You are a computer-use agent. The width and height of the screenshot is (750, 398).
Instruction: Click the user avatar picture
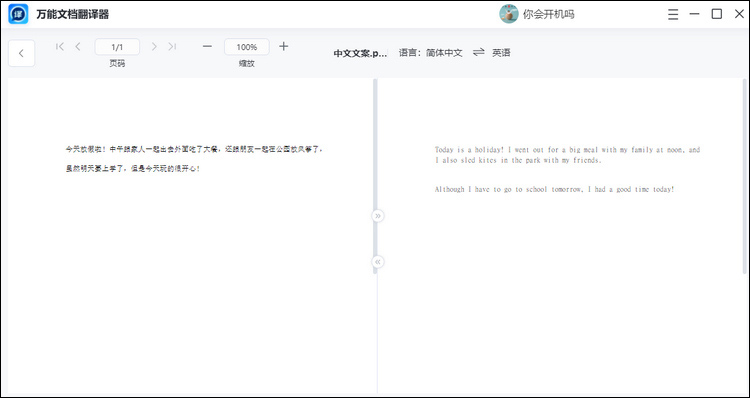click(509, 14)
